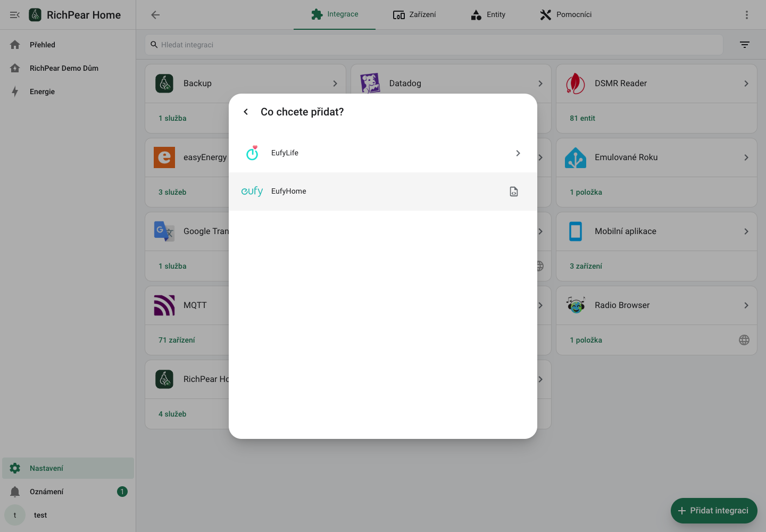Click the EufyHome documentation file icon

514,192
